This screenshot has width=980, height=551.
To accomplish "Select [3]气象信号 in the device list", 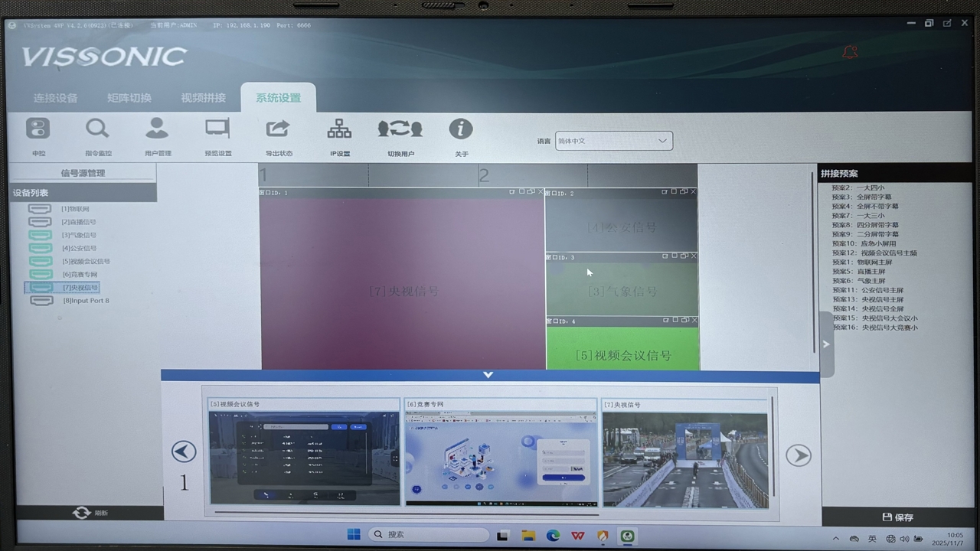I will click(79, 235).
